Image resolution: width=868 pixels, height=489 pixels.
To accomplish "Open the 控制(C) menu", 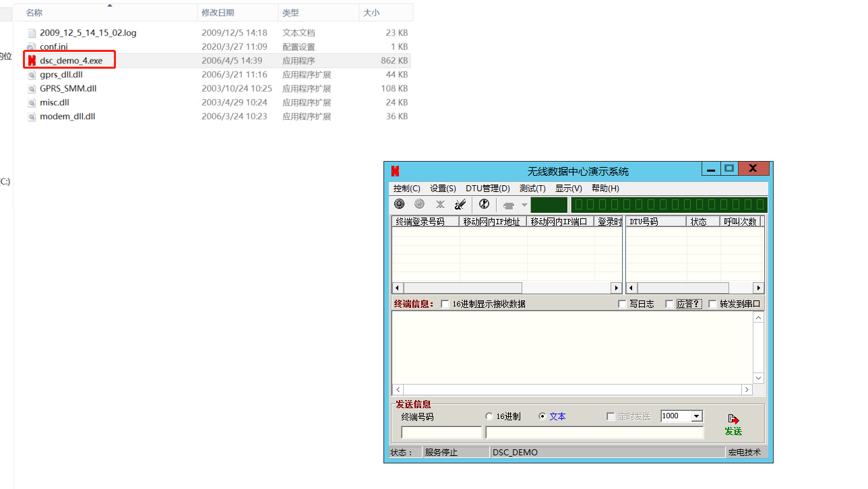I will [406, 189].
